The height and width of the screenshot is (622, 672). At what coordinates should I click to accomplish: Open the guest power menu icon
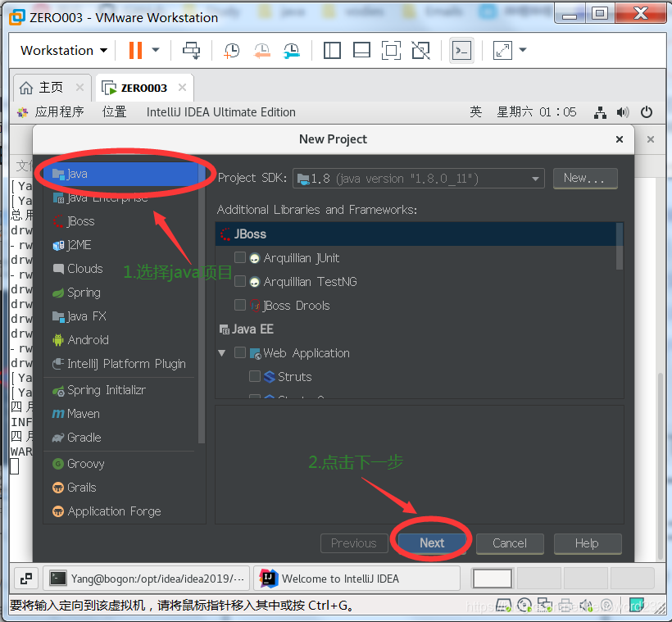[x=647, y=112]
